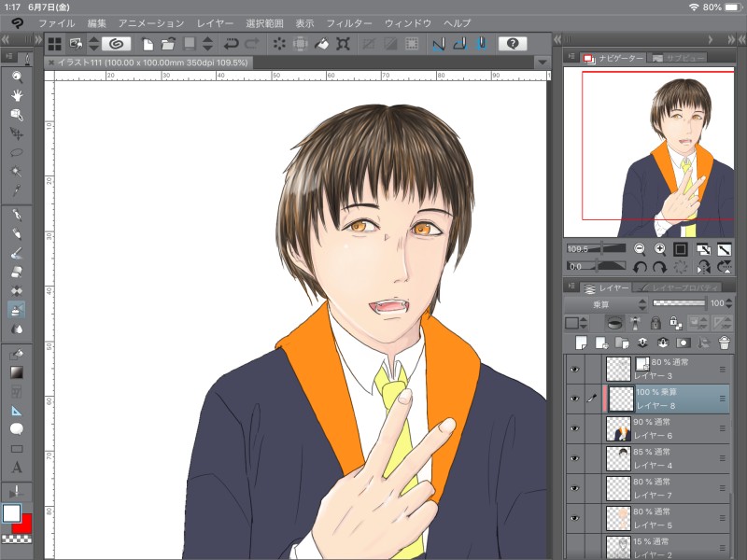Click the Undo arrow in command bar

point(231,44)
